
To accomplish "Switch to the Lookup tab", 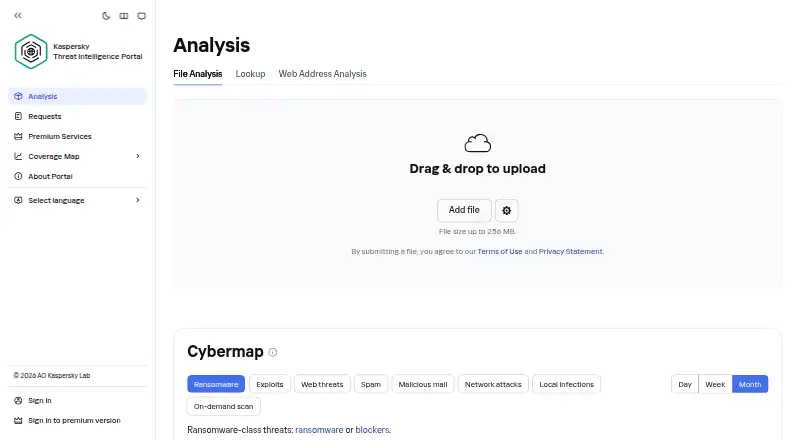I will click(251, 74).
